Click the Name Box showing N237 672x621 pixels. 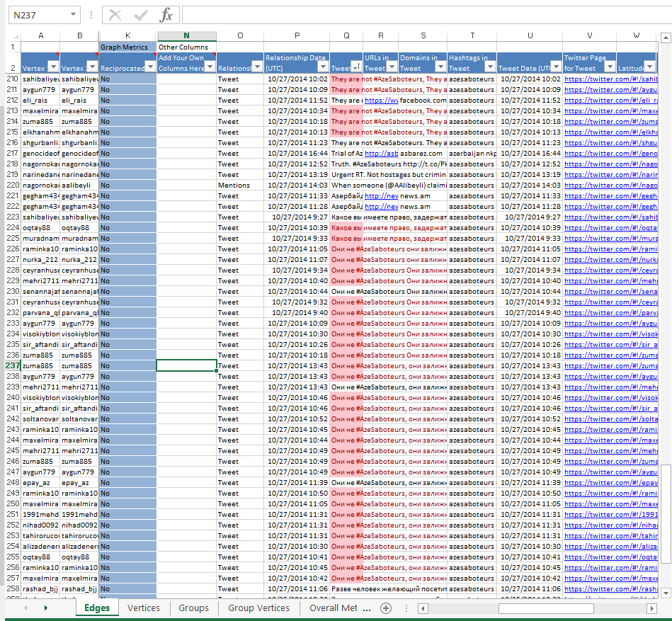click(x=40, y=15)
